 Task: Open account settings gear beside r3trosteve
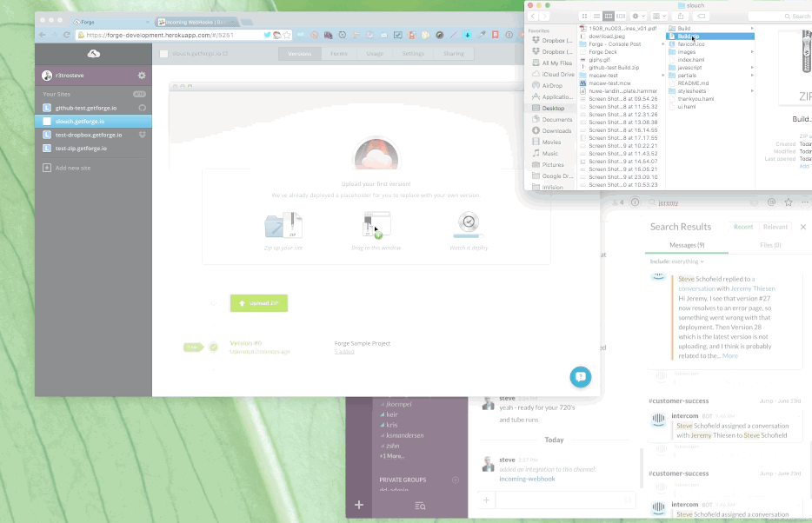(x=142, y=76)
